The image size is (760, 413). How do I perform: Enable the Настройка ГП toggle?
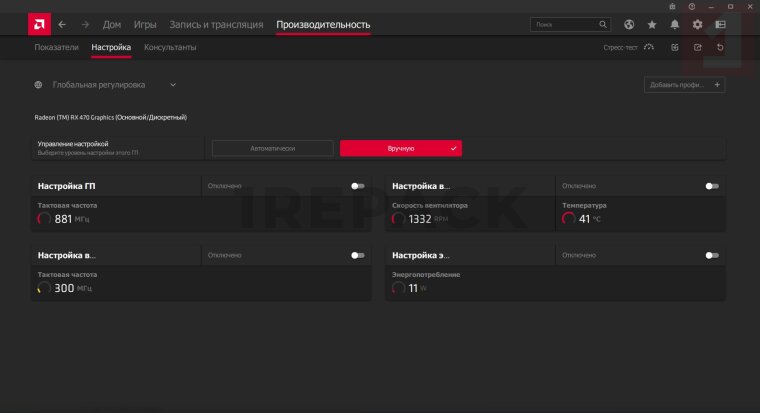[358, 186]
